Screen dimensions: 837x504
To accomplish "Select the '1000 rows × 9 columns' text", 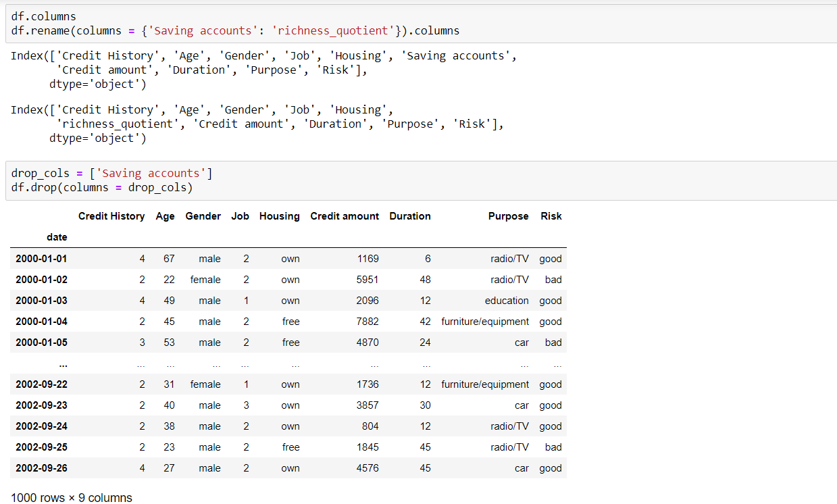I will [x=71, y=497].
